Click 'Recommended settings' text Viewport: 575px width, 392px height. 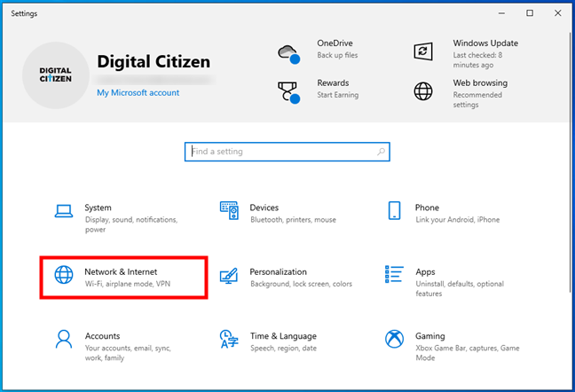477,99
